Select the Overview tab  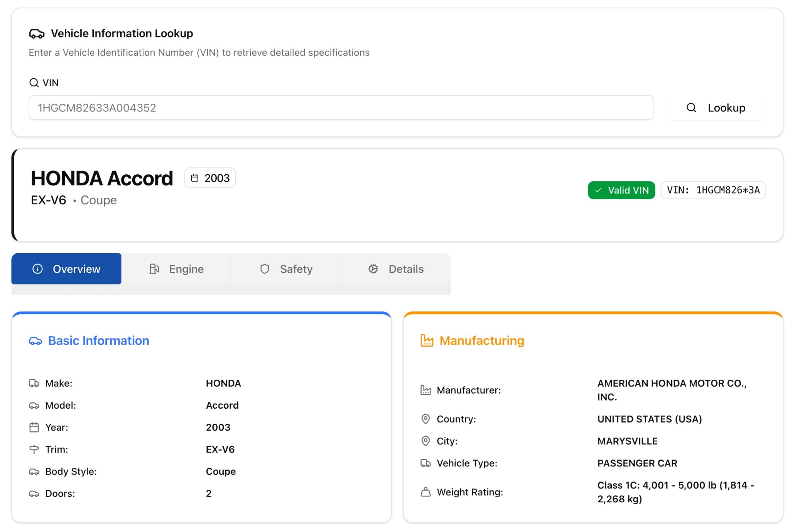[x=66, y=269]
